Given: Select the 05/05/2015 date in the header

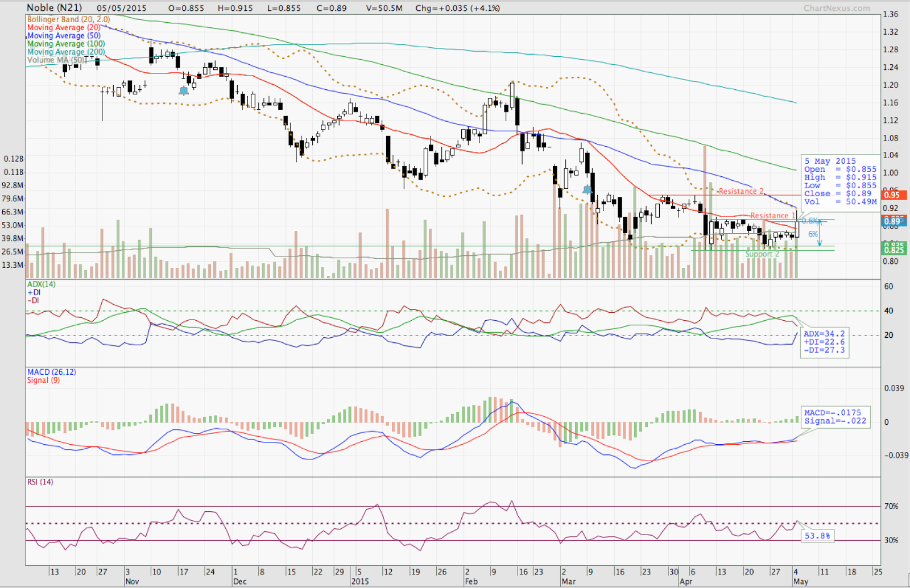Looking at the screenshot, I should coord(122,8).
